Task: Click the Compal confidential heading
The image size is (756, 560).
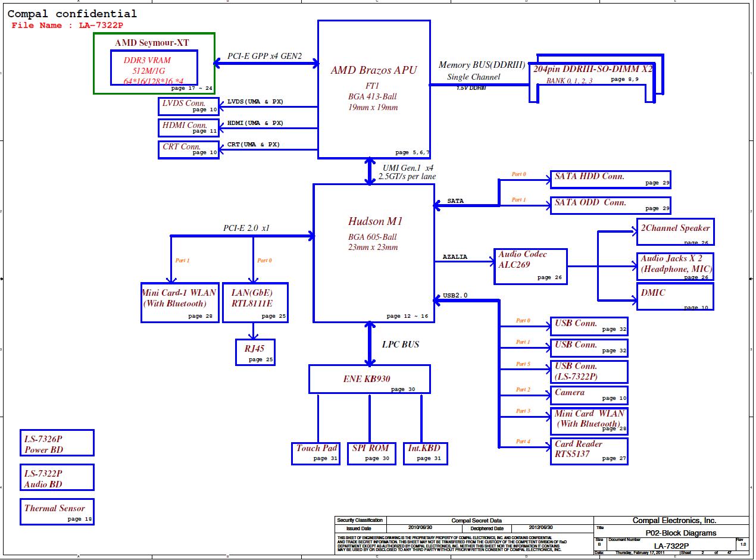Action: pyautogui.click(x=72, y=14)
